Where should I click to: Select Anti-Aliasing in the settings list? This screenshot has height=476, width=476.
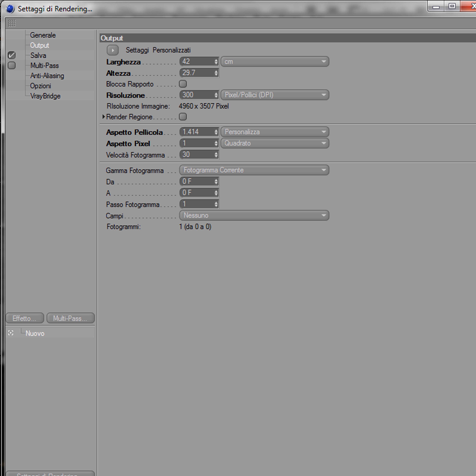(47, 76)
